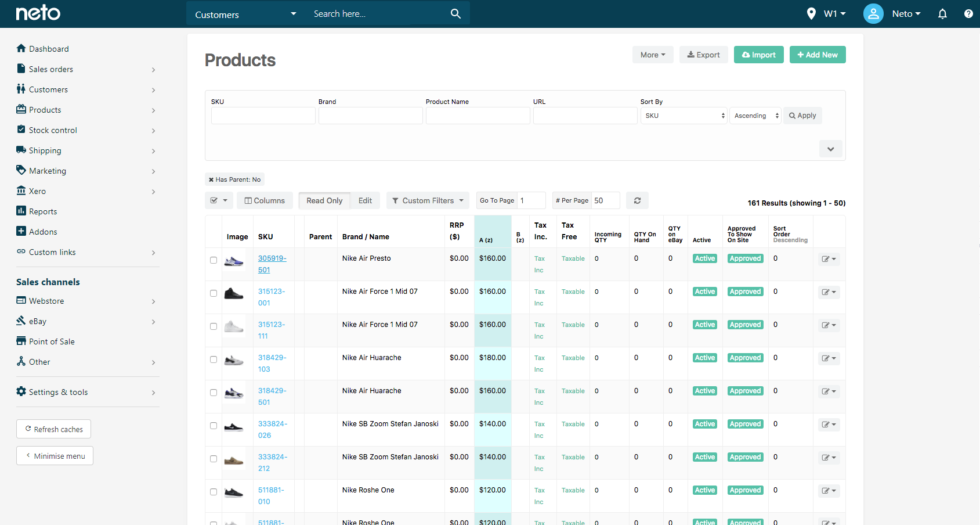Open the Neto account dropdown
Viewport: 980px width, 525px height.
tap(906, 13)
